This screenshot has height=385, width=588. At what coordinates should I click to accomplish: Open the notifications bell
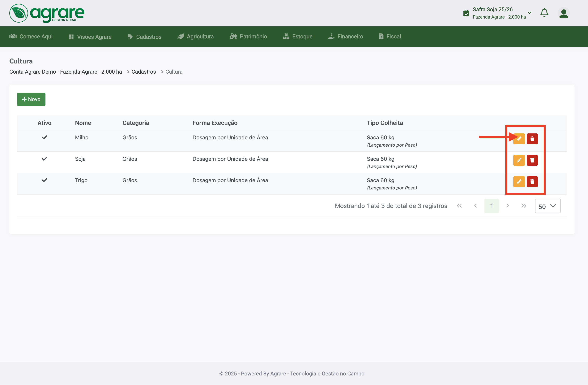click(x=544, y=13)
